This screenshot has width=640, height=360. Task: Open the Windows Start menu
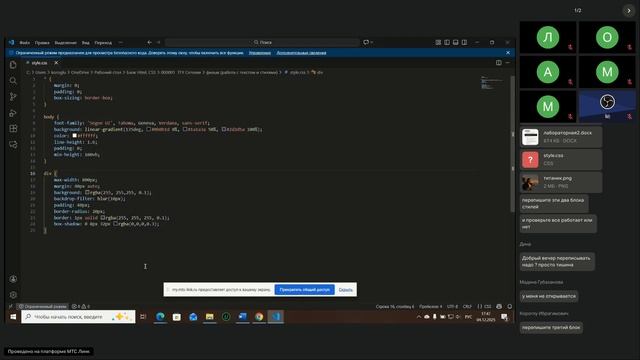tap(13, 317)
